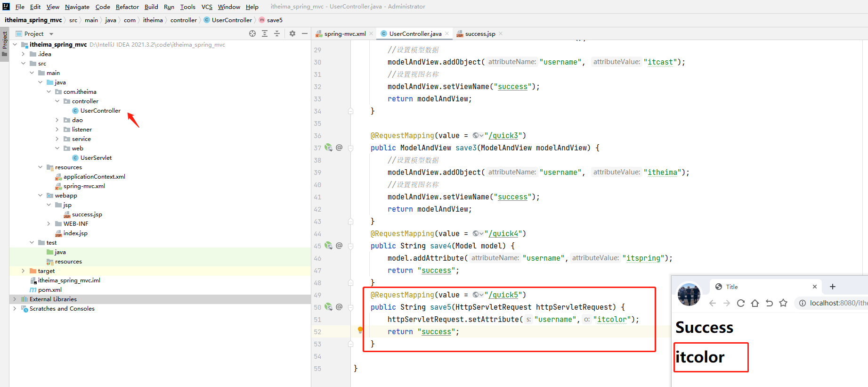Open the File menu
Image resolution: width=868 pixels, height=387 pixels.
pyautogui.click(x=20, y=7)
